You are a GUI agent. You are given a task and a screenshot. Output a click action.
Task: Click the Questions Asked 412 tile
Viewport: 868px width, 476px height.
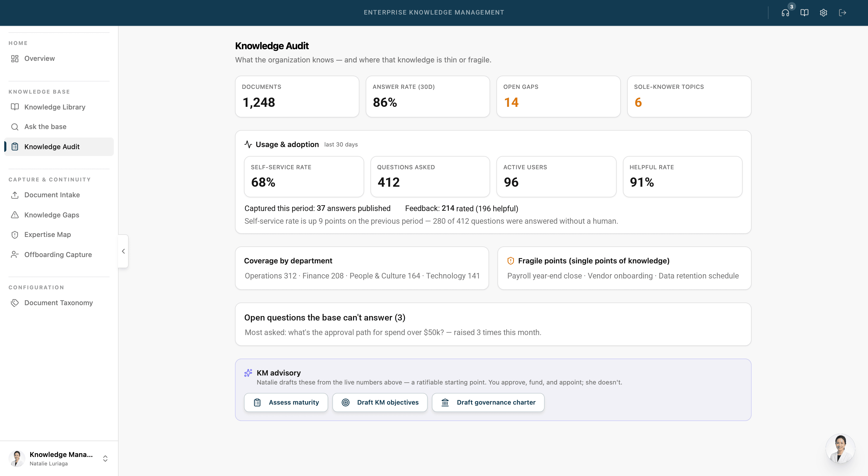tap(430, 177)
